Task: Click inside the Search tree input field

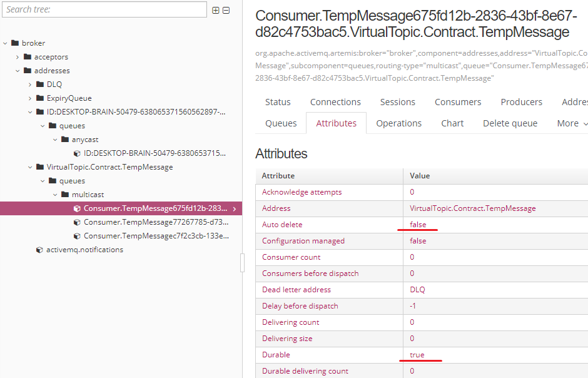Action: 103,10
